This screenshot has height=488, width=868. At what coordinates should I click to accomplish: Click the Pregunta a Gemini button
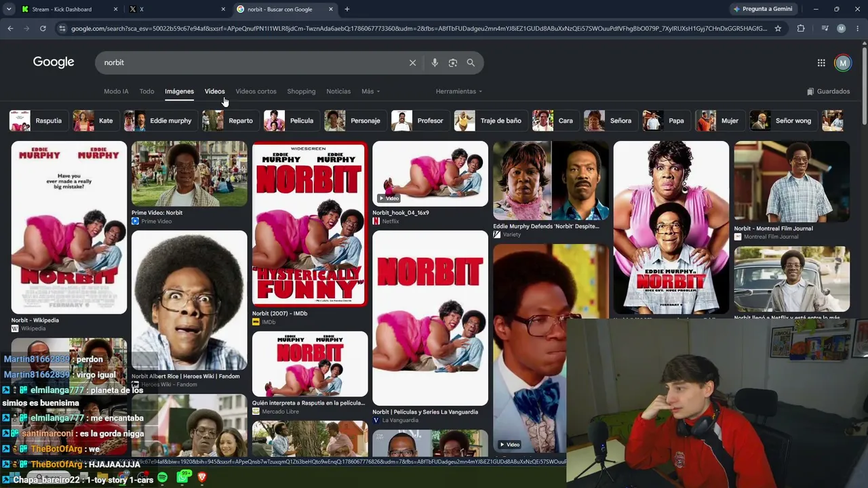click(762, 9)
